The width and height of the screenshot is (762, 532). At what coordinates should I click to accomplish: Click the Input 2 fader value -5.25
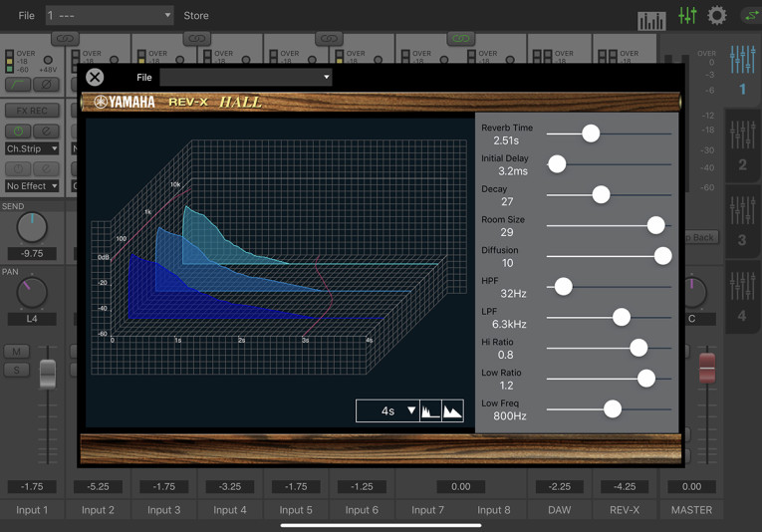(98, 486)
